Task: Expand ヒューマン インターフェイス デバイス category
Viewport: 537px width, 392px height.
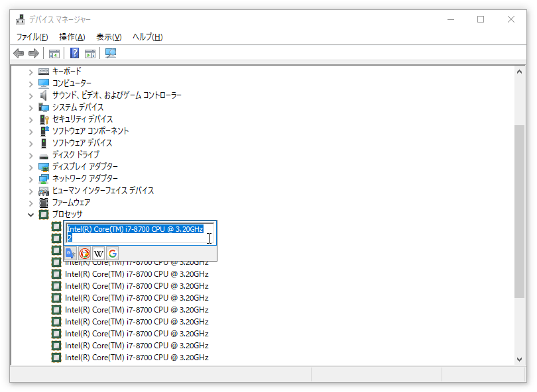Action: pyautogui.click(x=30, y=191)
